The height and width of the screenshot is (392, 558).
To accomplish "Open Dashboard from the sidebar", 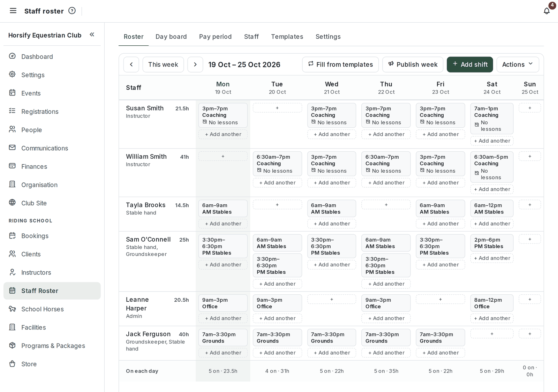I will pos(52,56).
